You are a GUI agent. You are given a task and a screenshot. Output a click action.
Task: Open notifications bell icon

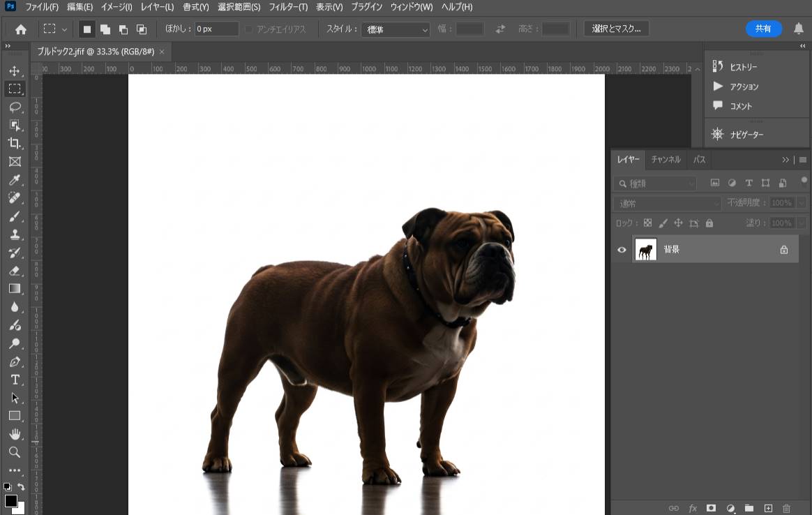tap(799, 29)
